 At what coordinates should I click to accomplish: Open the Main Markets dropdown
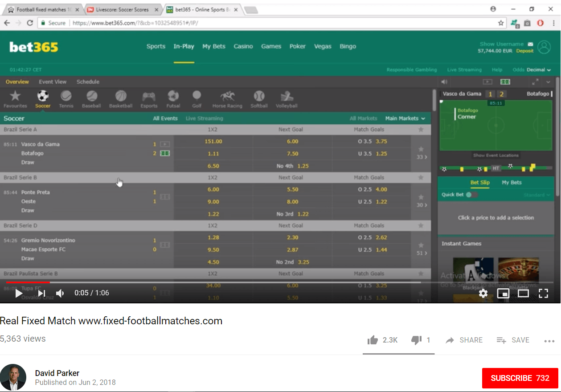(x=405, y=118)
